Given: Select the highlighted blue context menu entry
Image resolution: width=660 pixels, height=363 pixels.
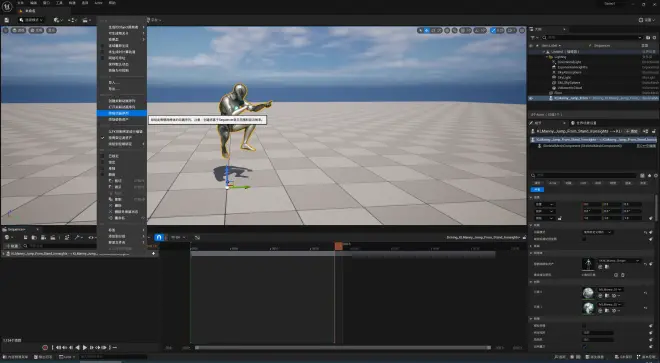Looking at the screenshot, I should pyautogui.click(x=122, y=113).
